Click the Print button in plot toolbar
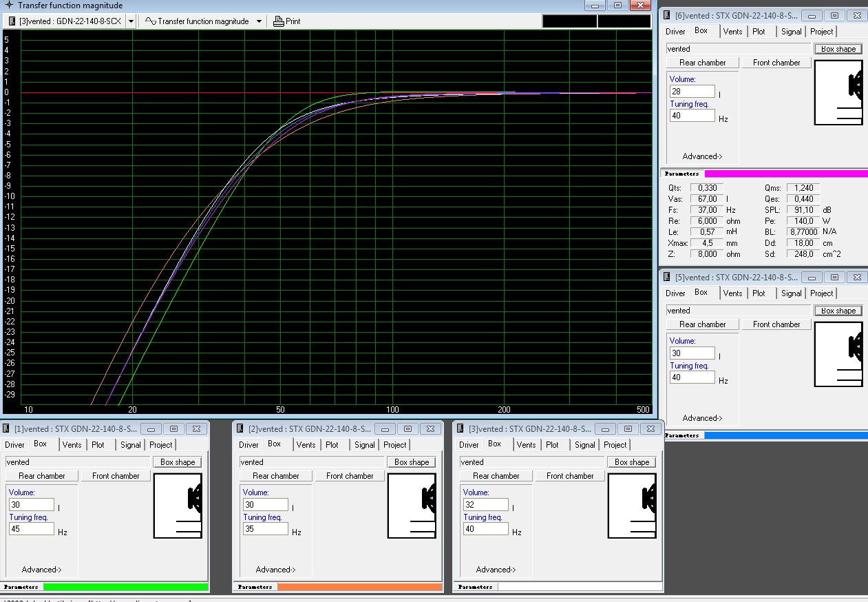This screenshot has height=602, width=868. coord(287,21)
